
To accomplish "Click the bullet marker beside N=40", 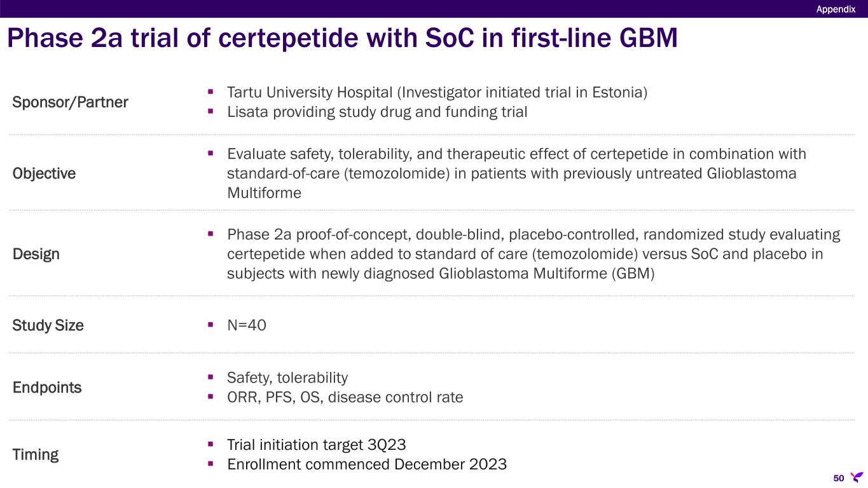I will [211, 325].
